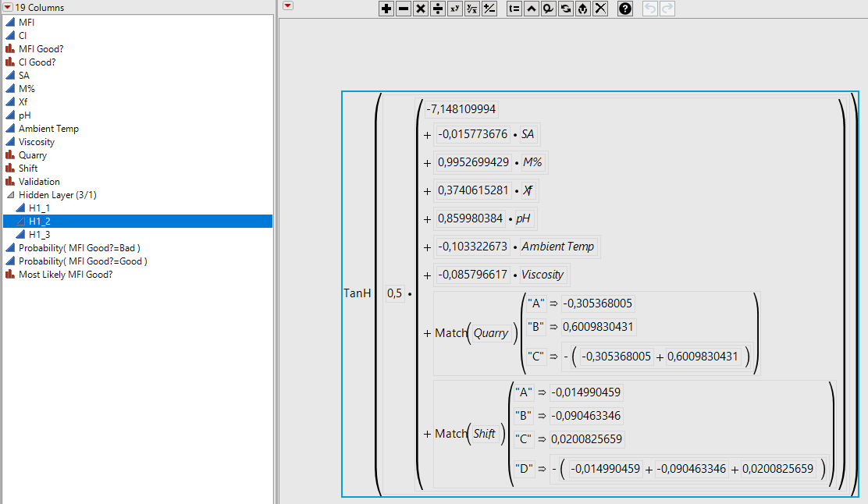Insert a divide operator from the toolbar

pos(438,9)
